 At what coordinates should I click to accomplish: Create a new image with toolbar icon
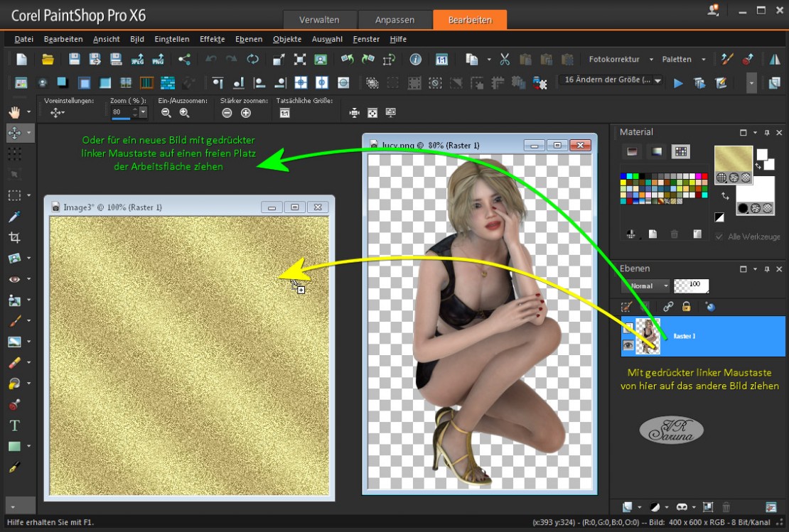click(x=21, y=60)
